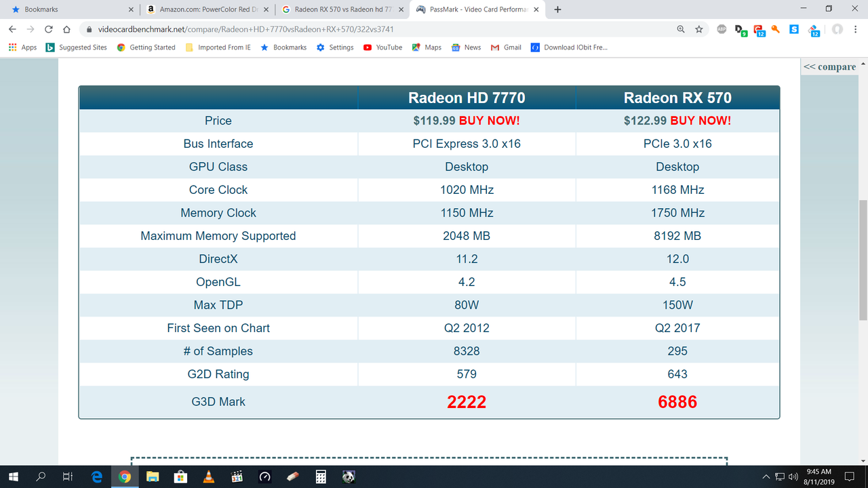This screenshot has height=488, width=868.
Task: Open the Settings bookmark
Action: pos(335,47)
